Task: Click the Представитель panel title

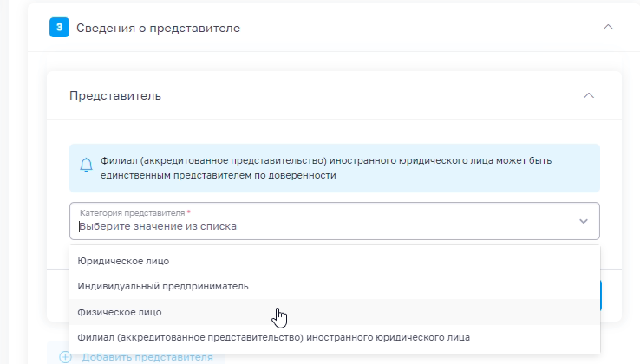Action: [115, 96]
